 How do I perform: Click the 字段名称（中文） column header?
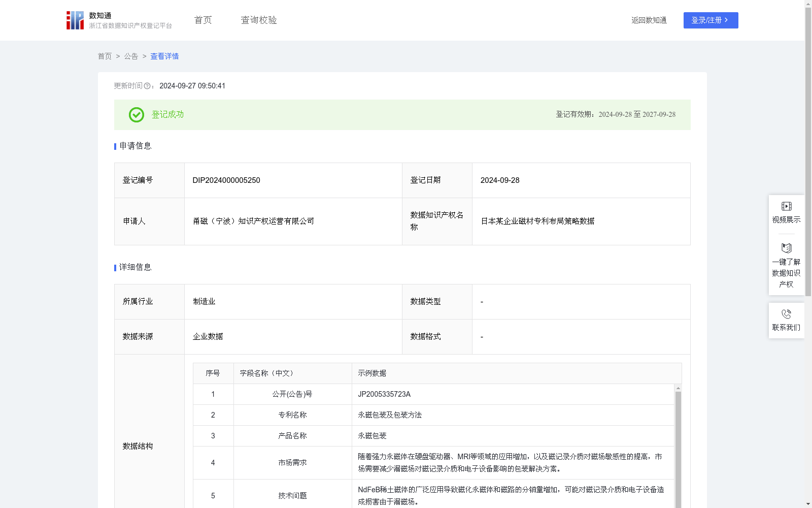coord(267,373)
